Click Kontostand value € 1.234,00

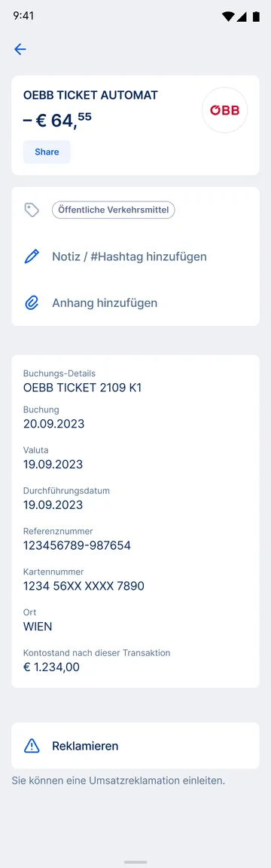coord(51,667)
